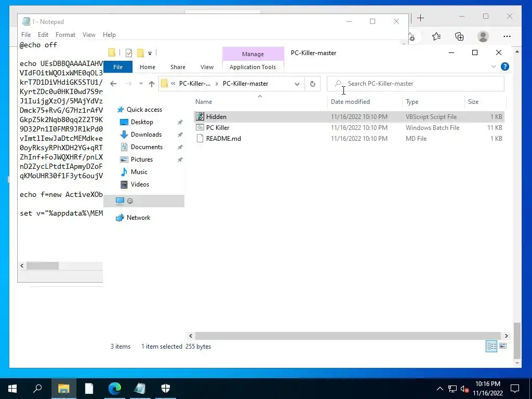Open muted volume tray icon
This screenshot has width=532, height=399.
pyautogui.click(x=464, y=389)
